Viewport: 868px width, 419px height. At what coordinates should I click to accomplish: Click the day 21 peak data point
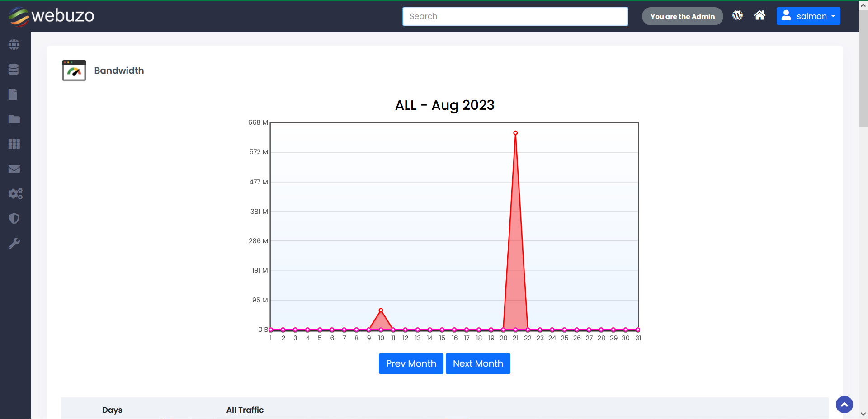pos(515,133)
